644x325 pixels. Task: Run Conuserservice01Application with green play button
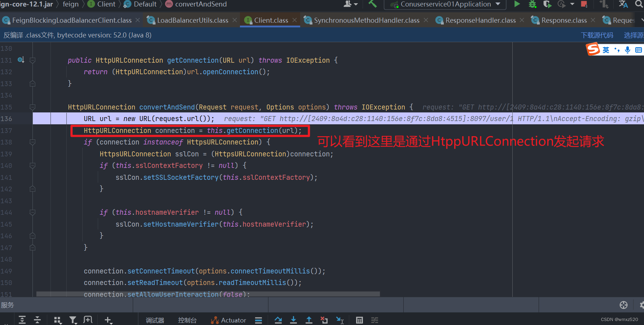[x=517, y=4]
